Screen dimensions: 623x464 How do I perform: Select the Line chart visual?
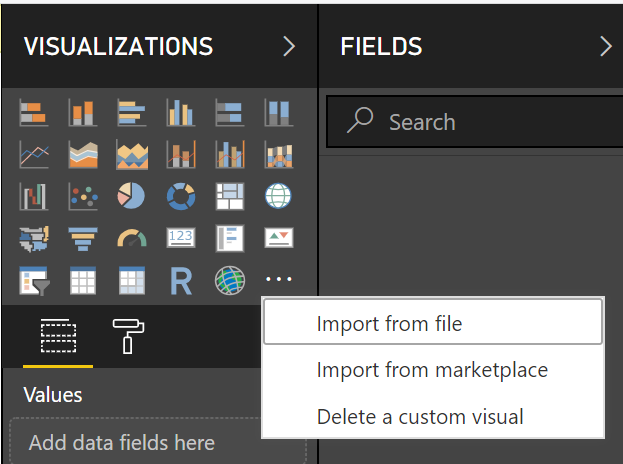point(33,155)
